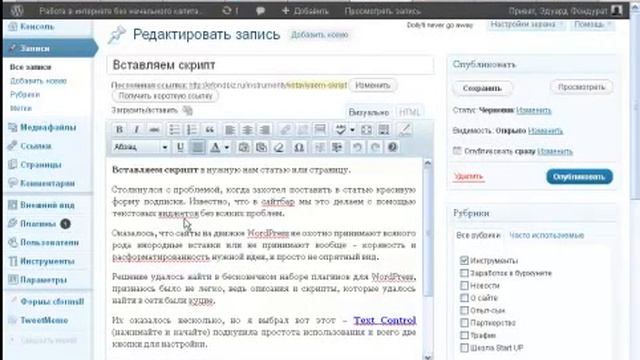Click the text color A icon

pos(215,147)
